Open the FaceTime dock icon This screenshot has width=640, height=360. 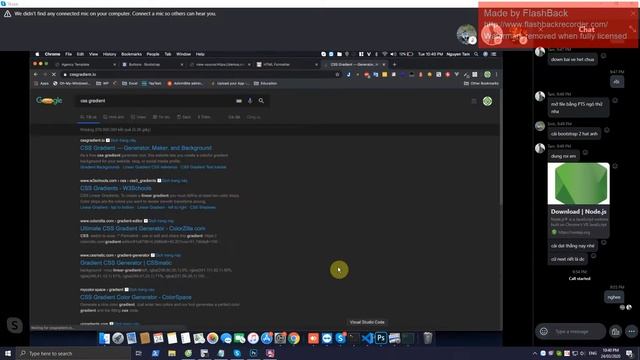[x=240, y=338]
